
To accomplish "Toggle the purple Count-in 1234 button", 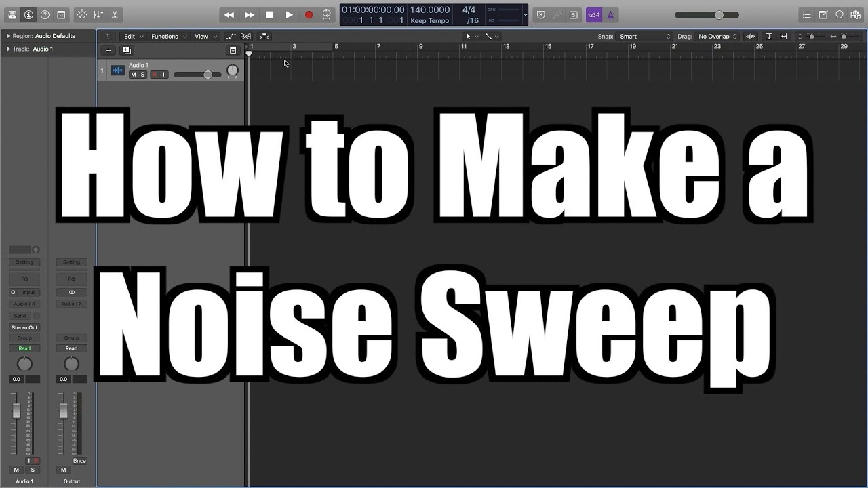I will [x=593, y=14].
